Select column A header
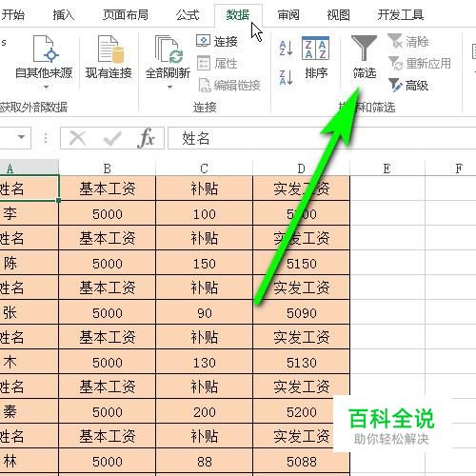 tap(30, 169)
